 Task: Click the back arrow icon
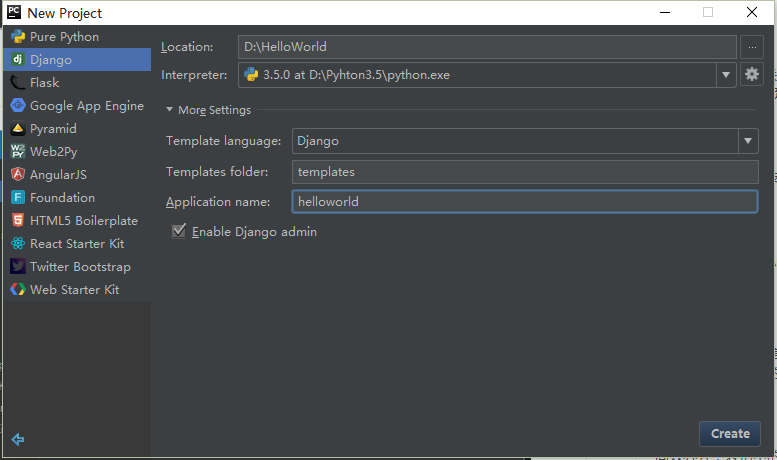click(x=18, y=439)
